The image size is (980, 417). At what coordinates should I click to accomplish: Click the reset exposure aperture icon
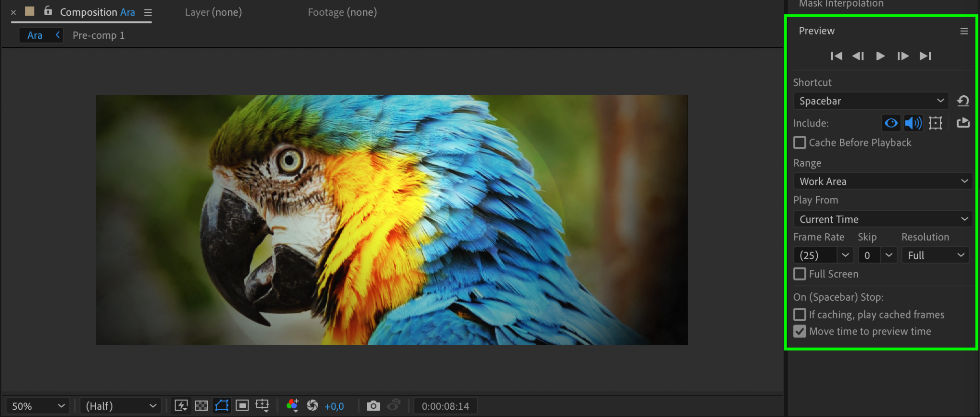312,406
